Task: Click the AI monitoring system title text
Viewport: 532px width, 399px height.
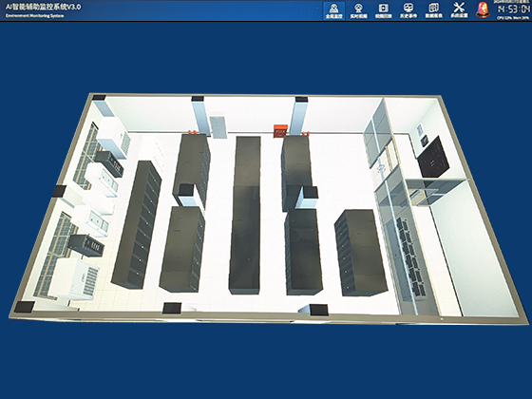Action: (x=43, y=7)
